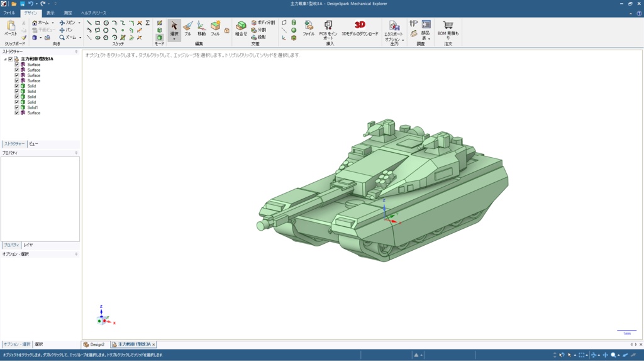Click the BOM 見積もり shopping cart

(x=448, y=25)
